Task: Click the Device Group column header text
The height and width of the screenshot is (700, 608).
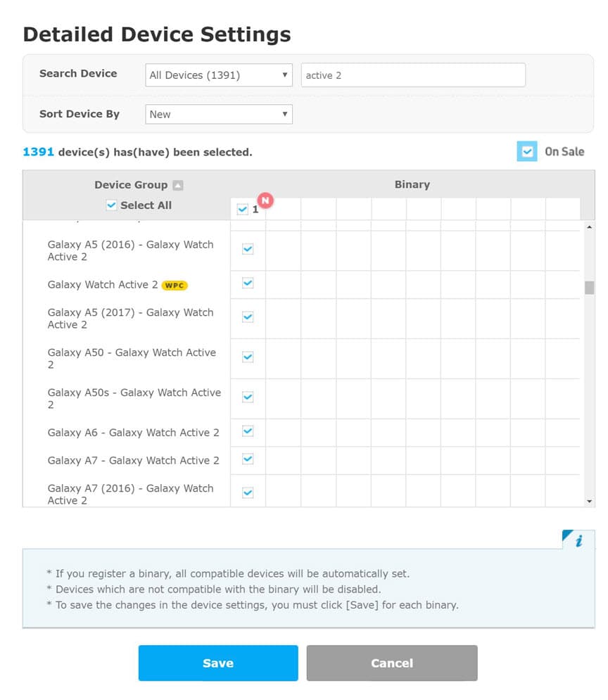Action: coord(131,185)
